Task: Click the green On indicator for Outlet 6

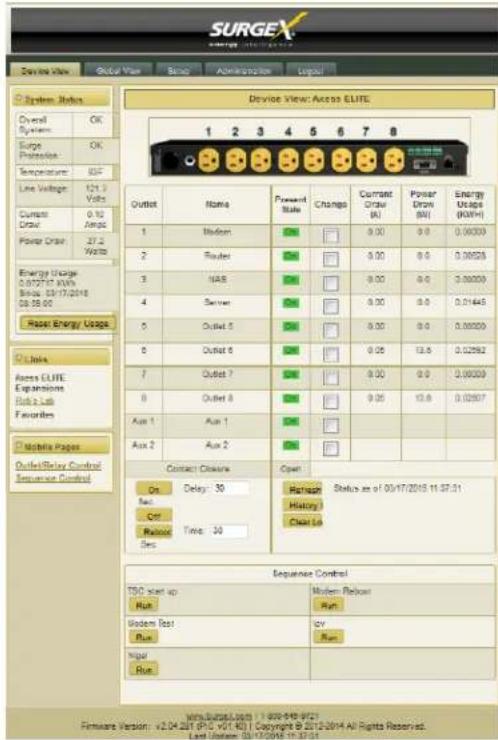Action: tap(291, 350)
